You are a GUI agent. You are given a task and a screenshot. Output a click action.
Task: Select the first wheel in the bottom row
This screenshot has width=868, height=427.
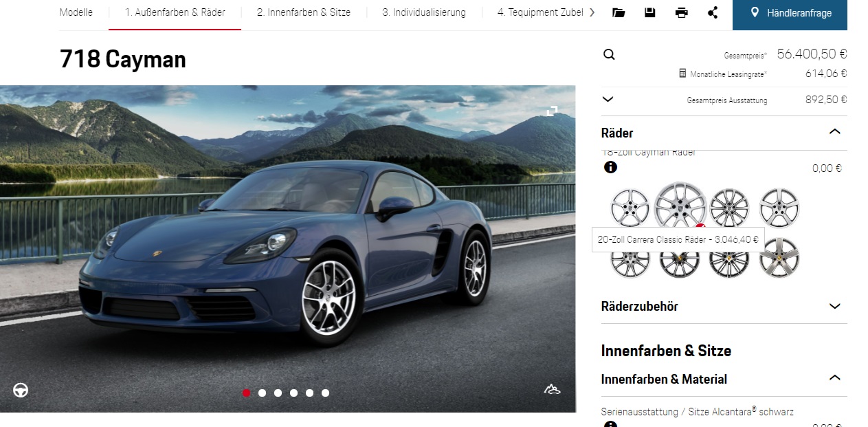coord(630,264)
